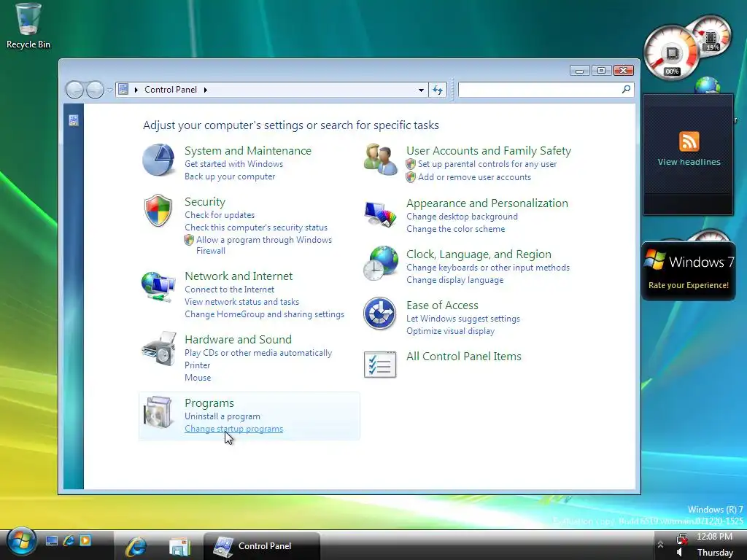The width and height of the screenshot is (747, 560).
Task: Open the address bar history dropdown
Action: [x=421, y=90]
